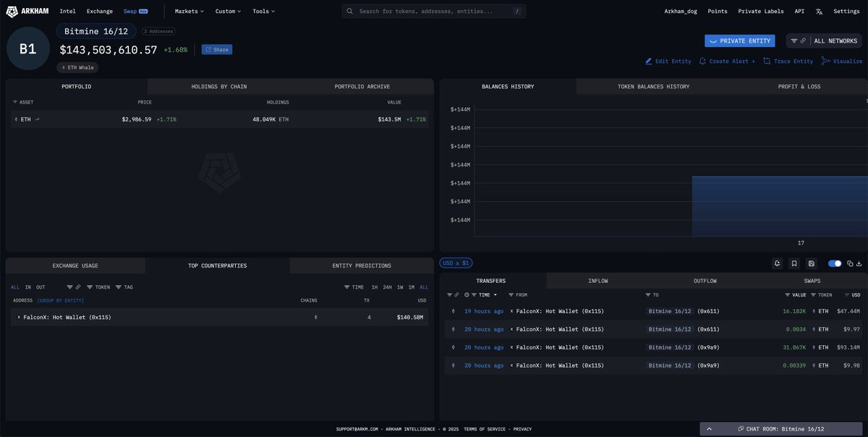Click the copy icon above the transfers table
The width and height of the screenshot is (868, 437).
[x=850, y=263]
